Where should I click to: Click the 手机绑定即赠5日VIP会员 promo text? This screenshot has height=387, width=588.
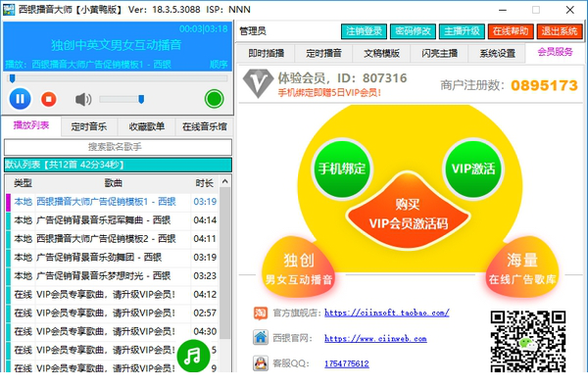coord(329,93)
